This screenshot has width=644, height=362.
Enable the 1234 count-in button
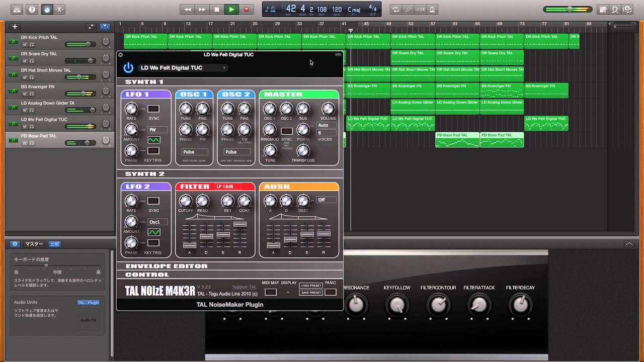click(x=421, y=9)
